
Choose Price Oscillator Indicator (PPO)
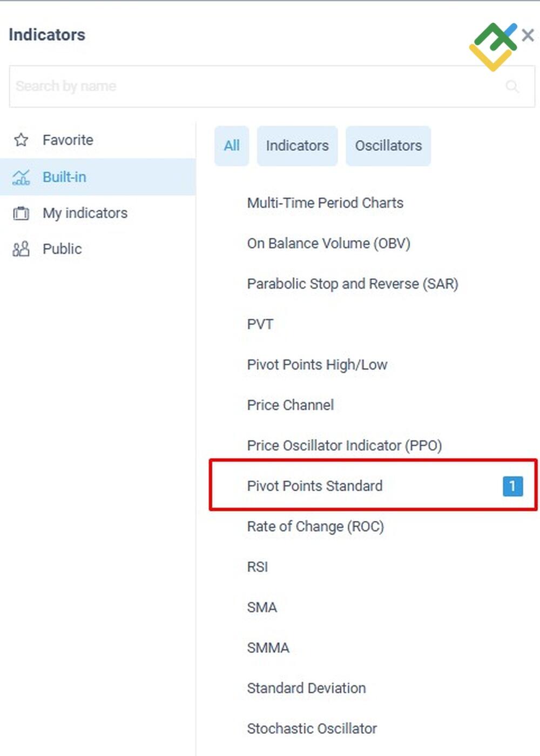(344, 445)
